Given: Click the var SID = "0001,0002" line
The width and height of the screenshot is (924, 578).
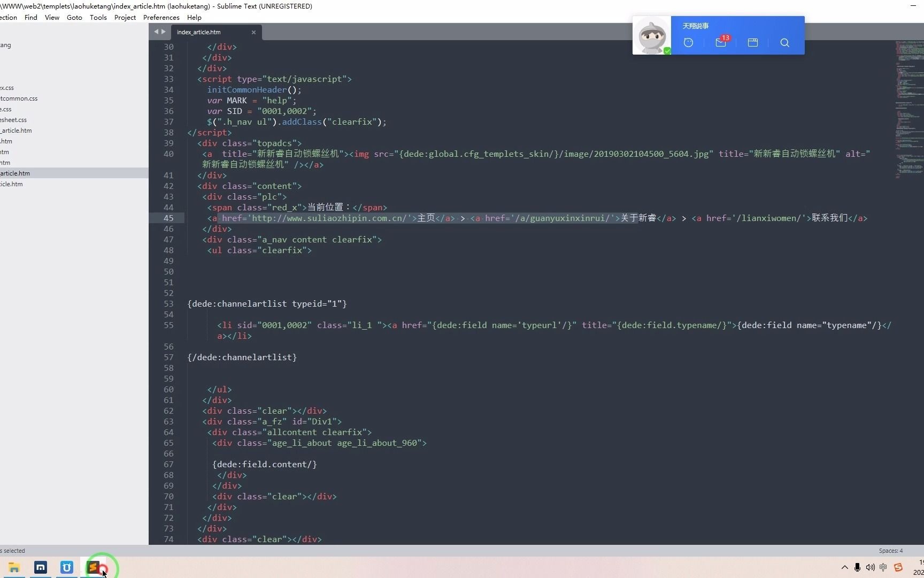Looking at the screenshot, I should [x=262, y=111].
